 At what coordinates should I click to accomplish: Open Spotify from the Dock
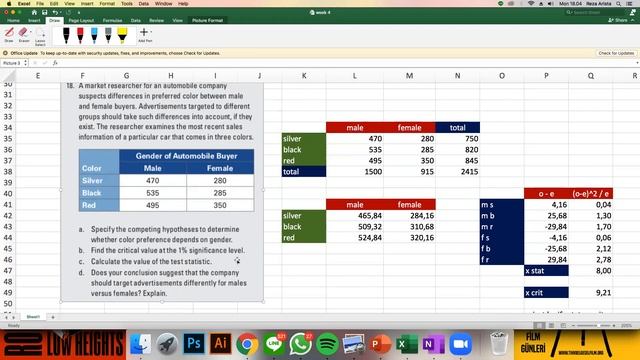[327, 344]
